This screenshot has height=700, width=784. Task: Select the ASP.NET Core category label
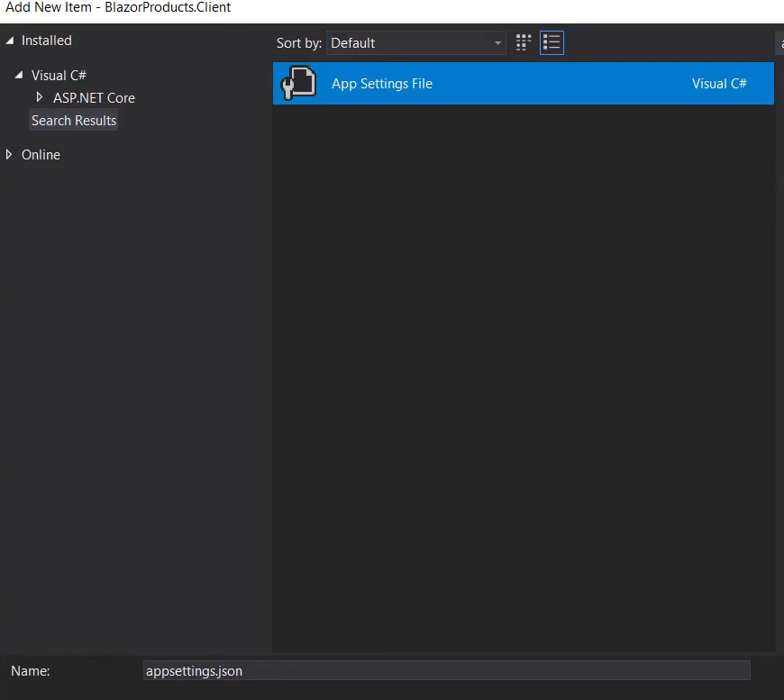click(94, 98)
